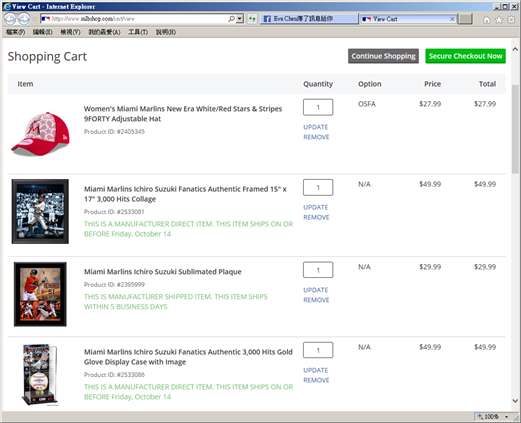Image resolution: width=521 pixels, height=423 pixels.
Task: Click the scrollbar down arrow
Action: pos(515,401)
